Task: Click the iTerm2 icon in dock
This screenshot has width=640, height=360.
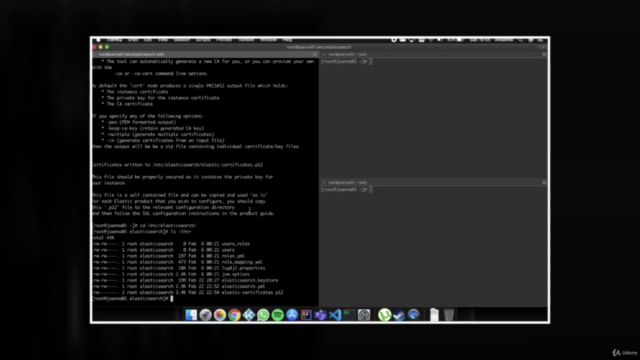Action: pyautogui.click(x=349, y=315)
